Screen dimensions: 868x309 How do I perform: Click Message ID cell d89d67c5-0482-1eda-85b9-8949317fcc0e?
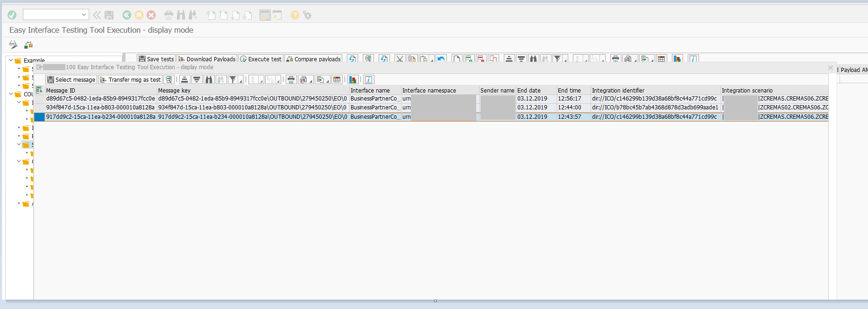tap(100, 99)
